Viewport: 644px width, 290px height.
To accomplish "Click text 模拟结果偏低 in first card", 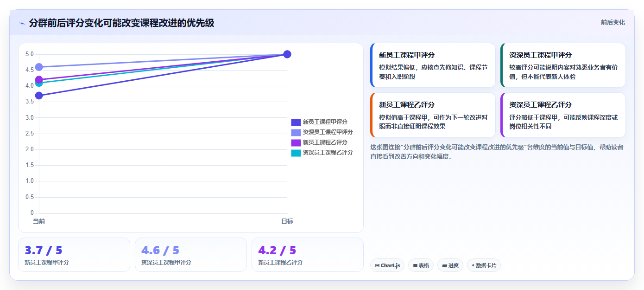I will coord(398,67).
